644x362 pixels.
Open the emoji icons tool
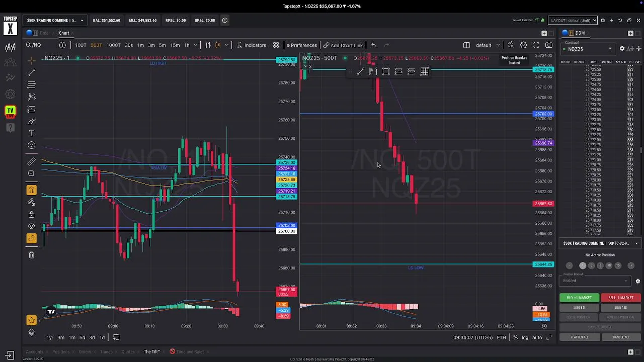[31, 145]
